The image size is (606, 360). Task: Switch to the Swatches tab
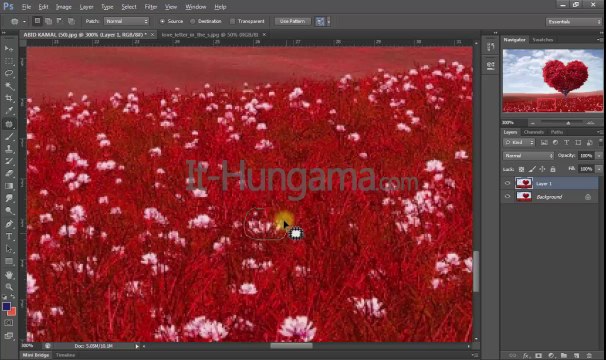coord(543,40)
